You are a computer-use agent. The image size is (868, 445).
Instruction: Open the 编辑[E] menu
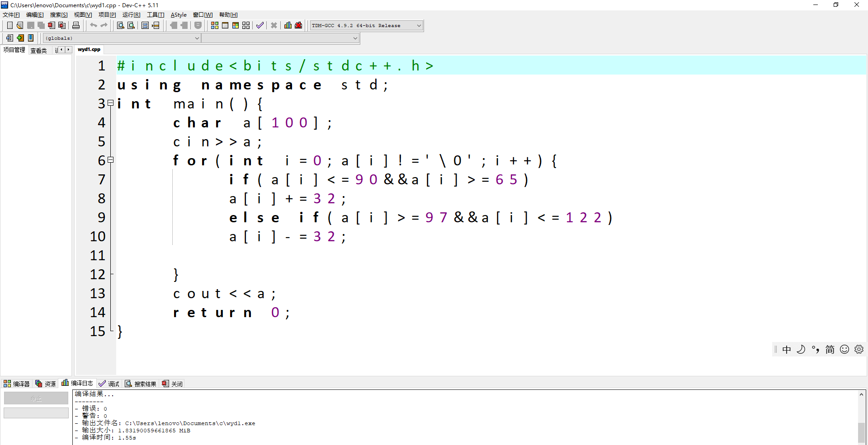point(35,15)
